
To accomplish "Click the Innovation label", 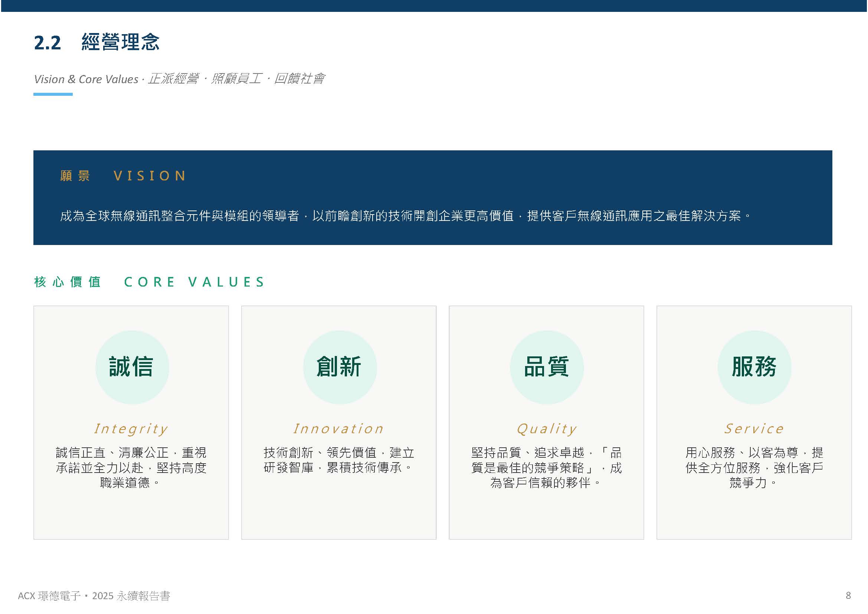I will pos(339,429).
